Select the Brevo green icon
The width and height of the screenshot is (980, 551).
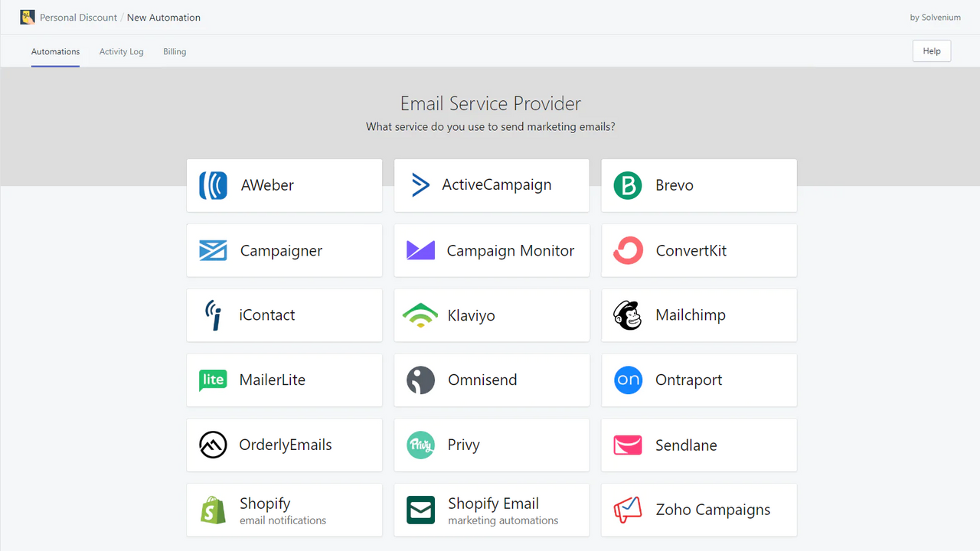pyautogui.click(x=628, y=184)
